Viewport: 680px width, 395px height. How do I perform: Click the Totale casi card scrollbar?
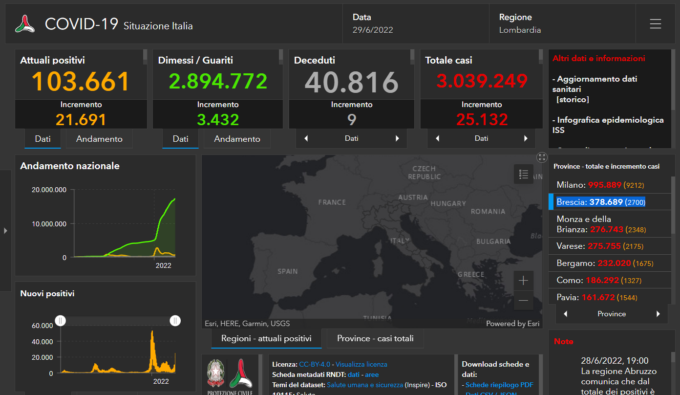[540, 57]
